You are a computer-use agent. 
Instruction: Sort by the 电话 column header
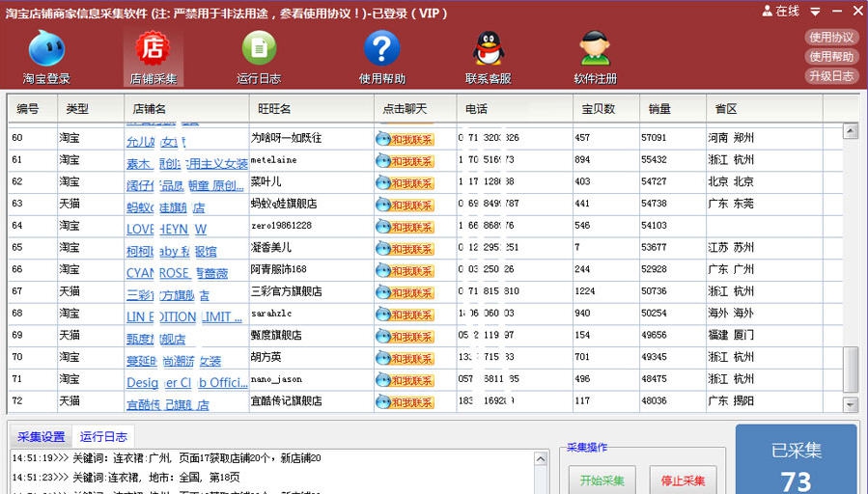(515, 109)
